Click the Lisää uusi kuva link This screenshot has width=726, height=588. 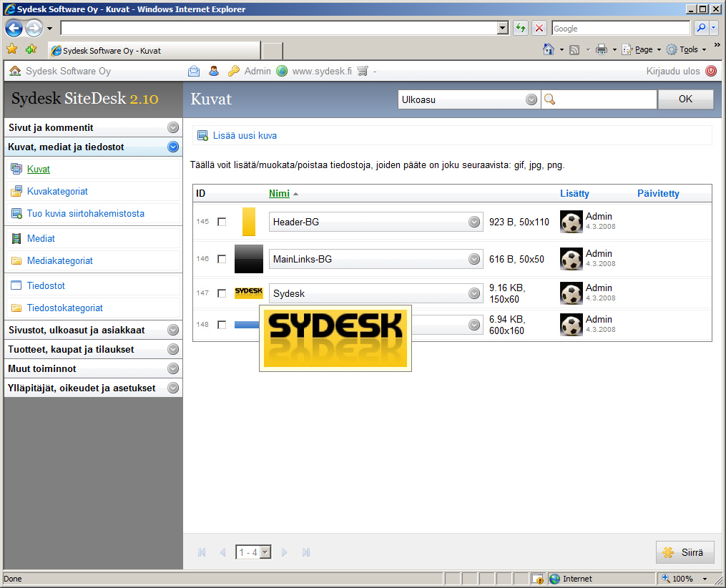[245, 136]
